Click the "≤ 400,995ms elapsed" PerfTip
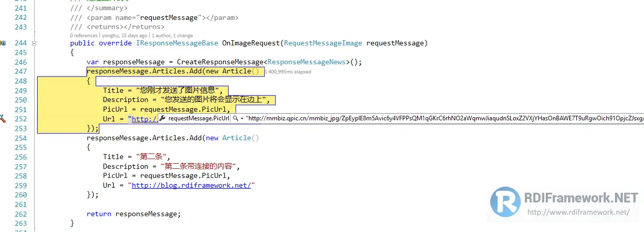 pos(288,72)
